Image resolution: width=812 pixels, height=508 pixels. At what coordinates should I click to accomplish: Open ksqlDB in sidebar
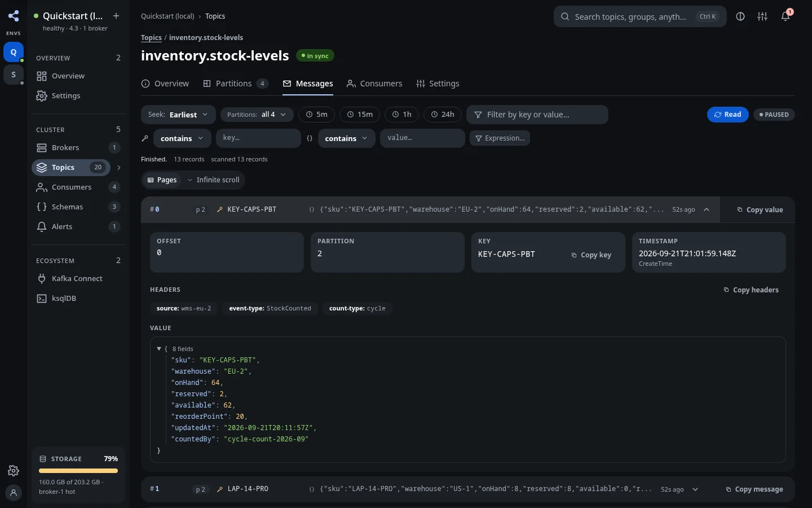[78, 298]
